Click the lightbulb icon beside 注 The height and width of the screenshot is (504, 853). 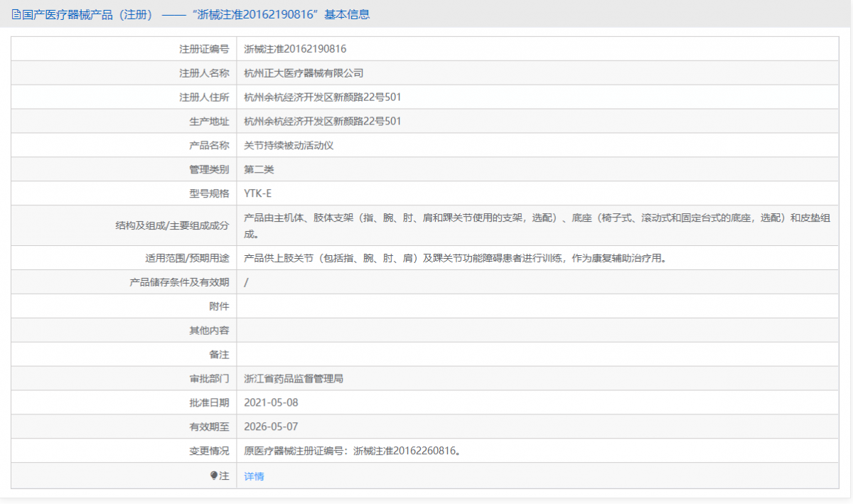pyautogui.click(x=214, y=476)
